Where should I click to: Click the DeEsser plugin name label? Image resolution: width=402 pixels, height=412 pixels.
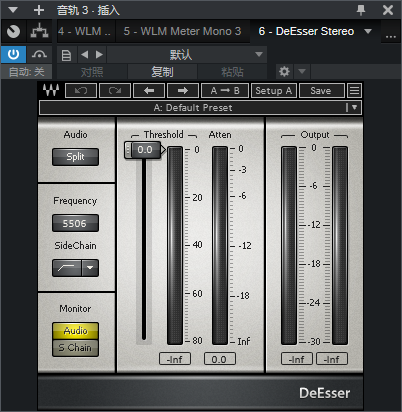point(324,393)
